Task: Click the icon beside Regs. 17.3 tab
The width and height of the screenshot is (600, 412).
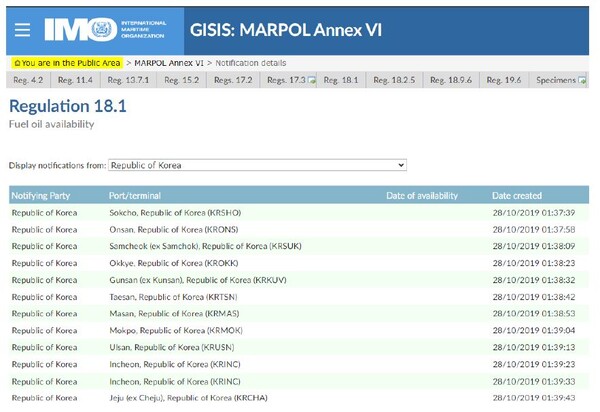Action: click(x=312, y=80)
